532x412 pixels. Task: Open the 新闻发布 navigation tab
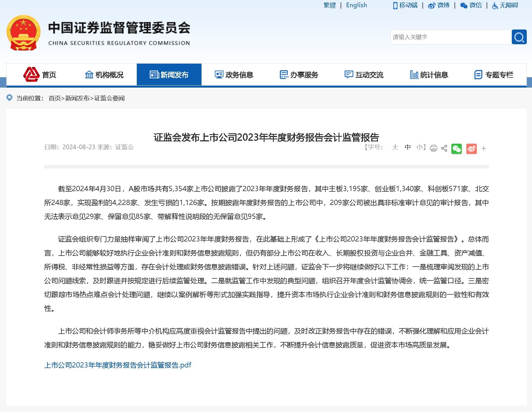tap(169, 75)
